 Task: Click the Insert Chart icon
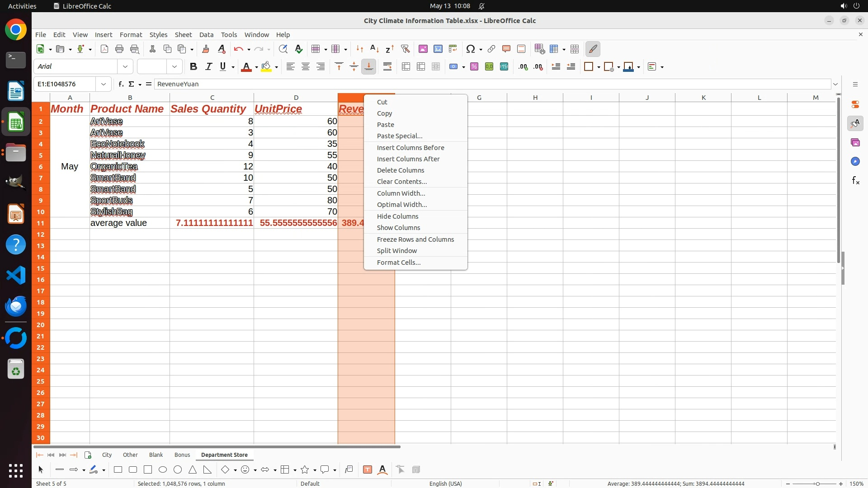438,49
